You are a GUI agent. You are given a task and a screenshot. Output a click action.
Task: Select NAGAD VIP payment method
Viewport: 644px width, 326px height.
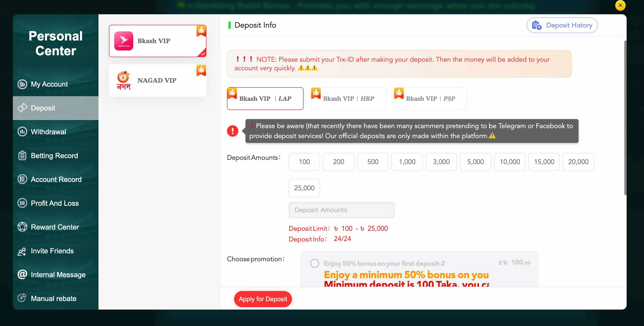[x=157, y=80]
